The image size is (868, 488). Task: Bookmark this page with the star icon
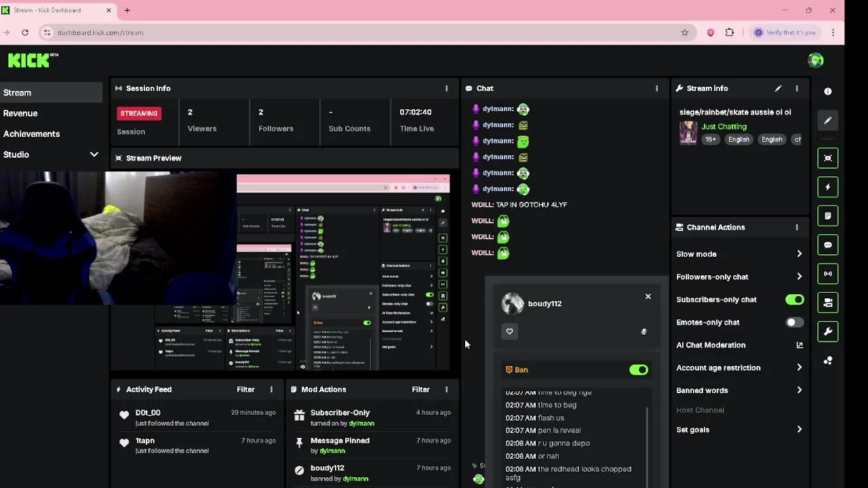pyautogui.click(x=685, y=33)
